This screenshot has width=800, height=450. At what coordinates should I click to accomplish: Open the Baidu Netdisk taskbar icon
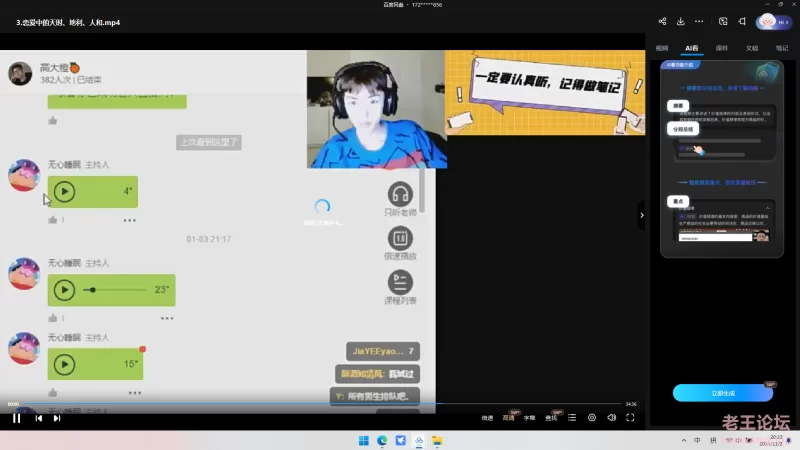coord(419,440)
